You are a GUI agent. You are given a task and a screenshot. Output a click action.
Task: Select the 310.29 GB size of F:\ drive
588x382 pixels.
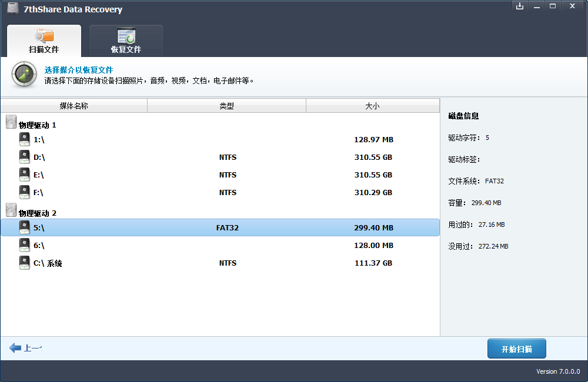click(373, 193)
